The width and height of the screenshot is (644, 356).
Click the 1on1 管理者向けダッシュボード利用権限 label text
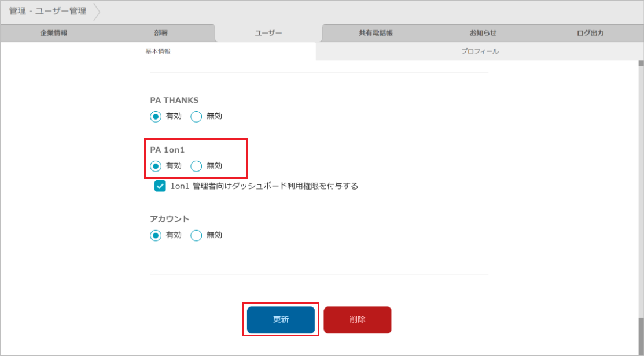[x=264, y=186]
